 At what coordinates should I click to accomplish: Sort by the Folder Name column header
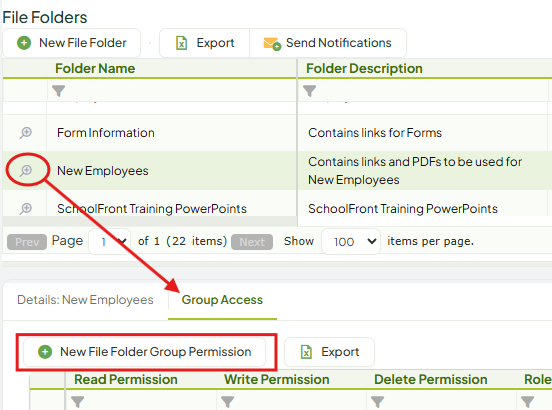[x=95, y=68]
